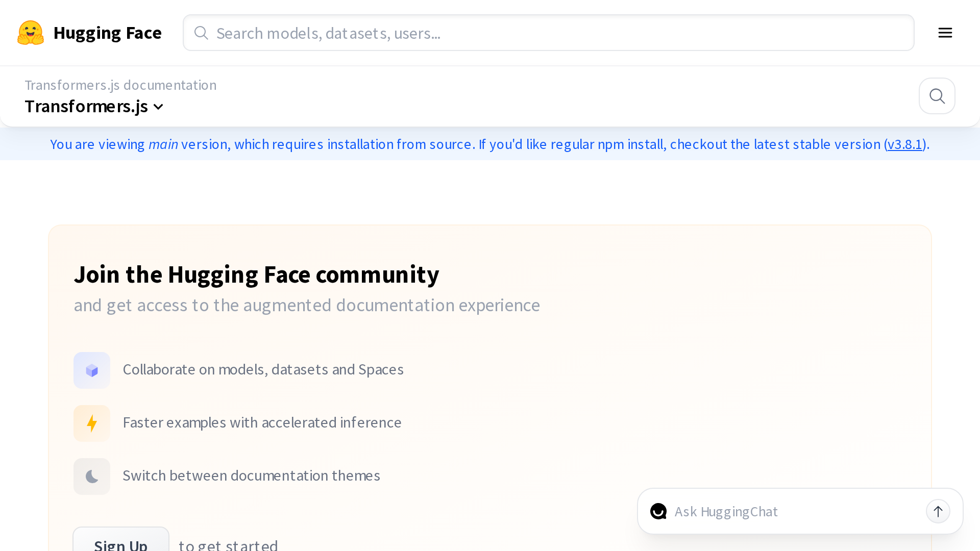
Task: Click the cube icon beside Collaborate on models
Action: tap(92, 370)
